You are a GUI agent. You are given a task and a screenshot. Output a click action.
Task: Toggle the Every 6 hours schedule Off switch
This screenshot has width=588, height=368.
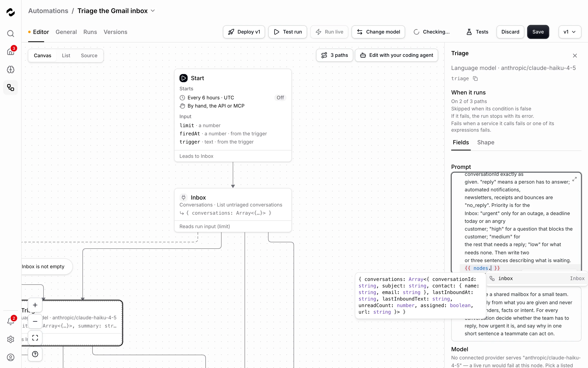[280, 98]
